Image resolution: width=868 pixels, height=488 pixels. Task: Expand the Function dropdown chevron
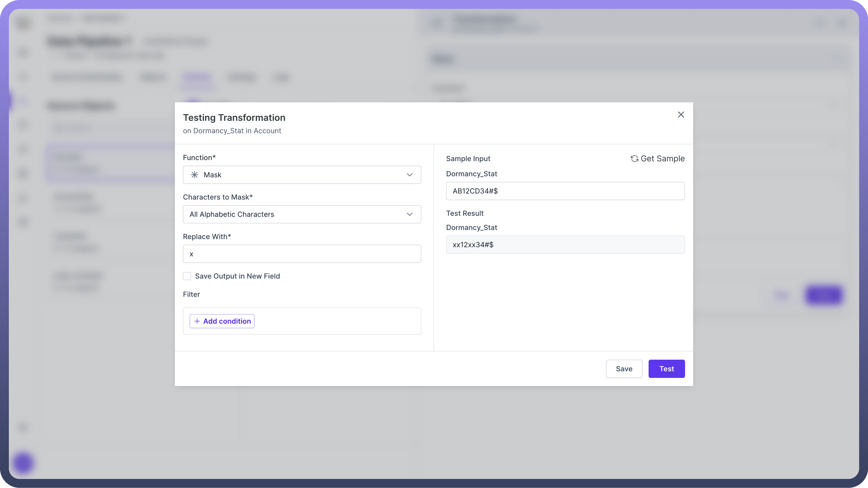click(x=409, y=175)
